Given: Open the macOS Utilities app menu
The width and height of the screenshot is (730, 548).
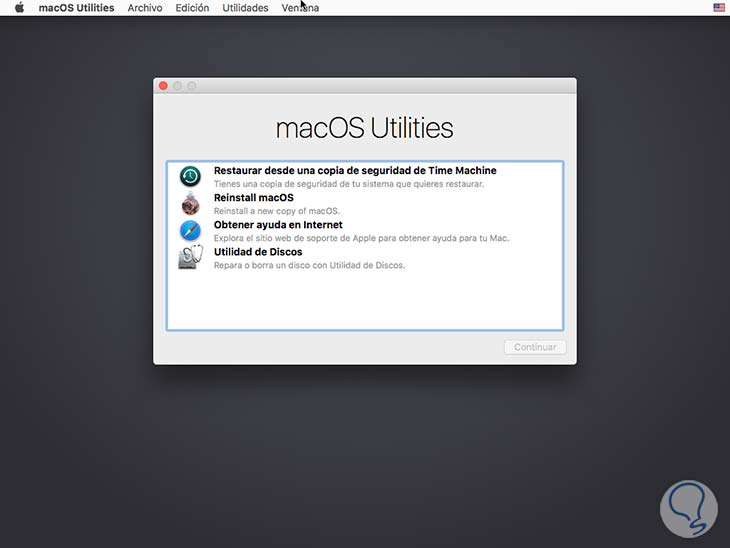Looking at the screenshot, I should tap(76, 8).
